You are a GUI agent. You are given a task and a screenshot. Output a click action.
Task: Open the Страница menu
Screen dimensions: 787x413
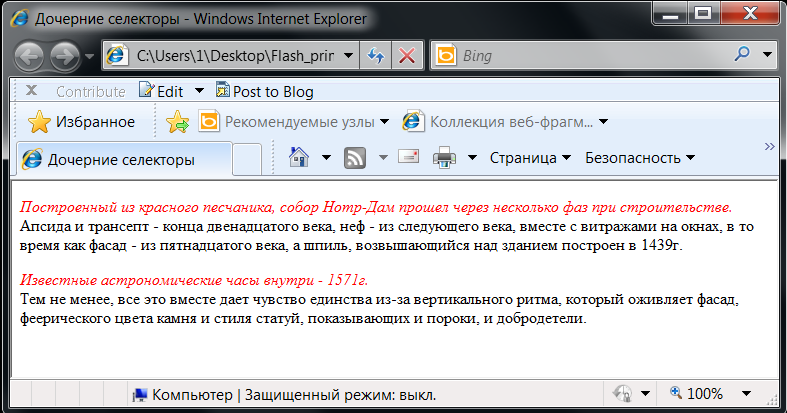tap(531, 158)
